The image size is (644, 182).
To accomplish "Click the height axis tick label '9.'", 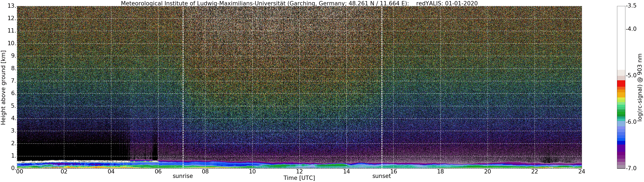I will (13, 56).
